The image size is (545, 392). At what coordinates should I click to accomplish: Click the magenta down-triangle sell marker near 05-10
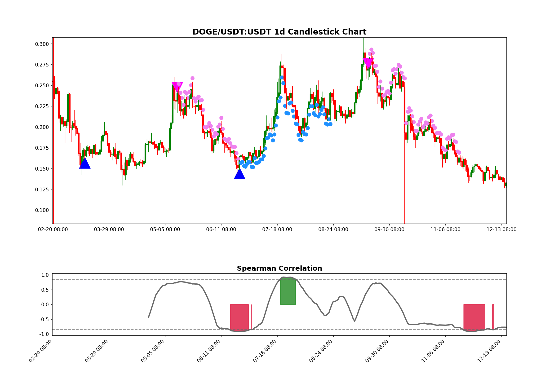click(178, 86)
